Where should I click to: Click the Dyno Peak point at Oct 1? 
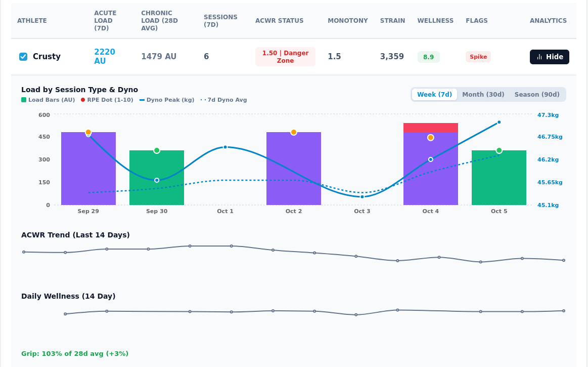point(225,147)
